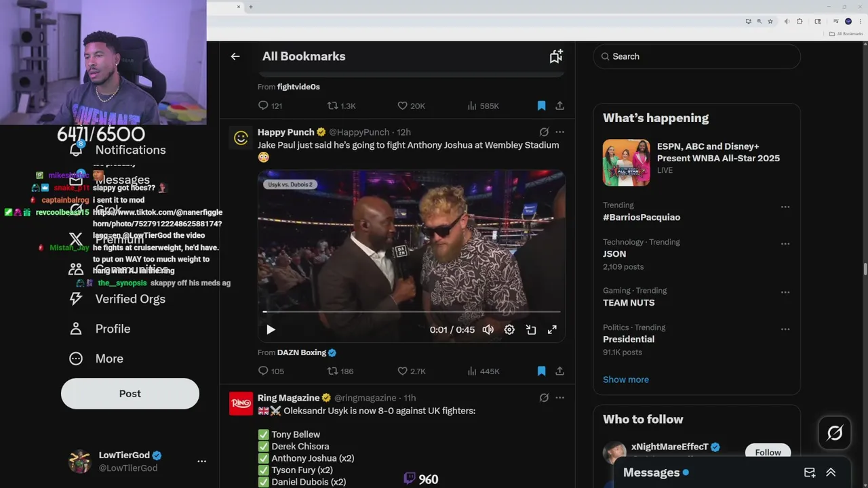View analytics of the 445K views post
This screenshot has height=488, width=868.
[483, 371]
